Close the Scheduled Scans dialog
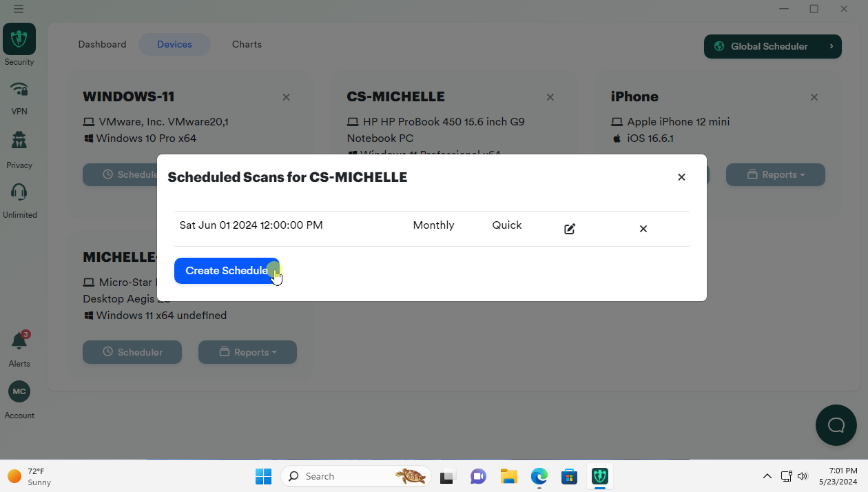The width and height of the screenshot is (868, 492). pyautogui.click(x=681, y=177)
